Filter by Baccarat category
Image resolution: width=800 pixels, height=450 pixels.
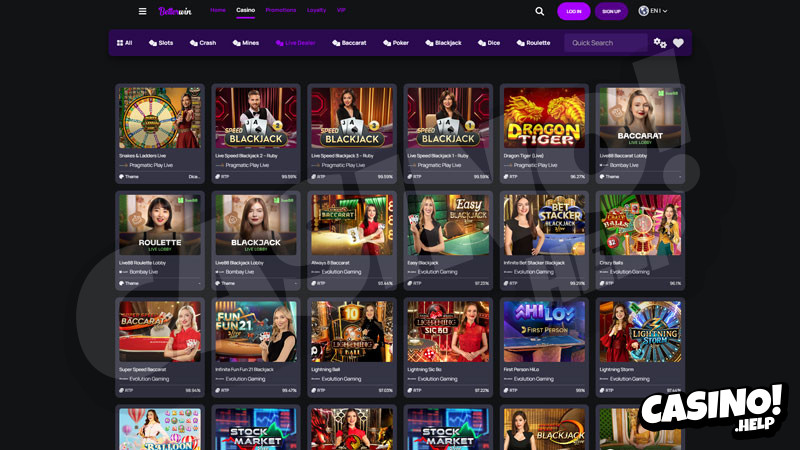point(349,43)
